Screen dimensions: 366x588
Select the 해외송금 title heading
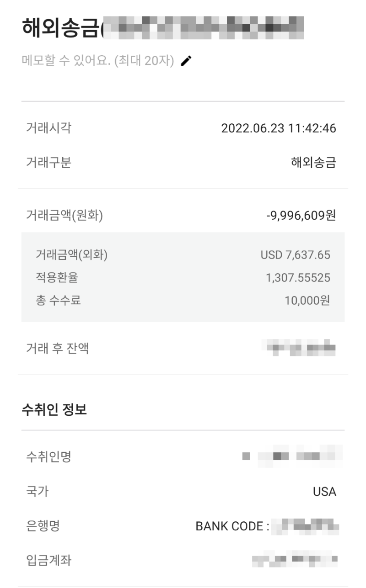point(60,28)
